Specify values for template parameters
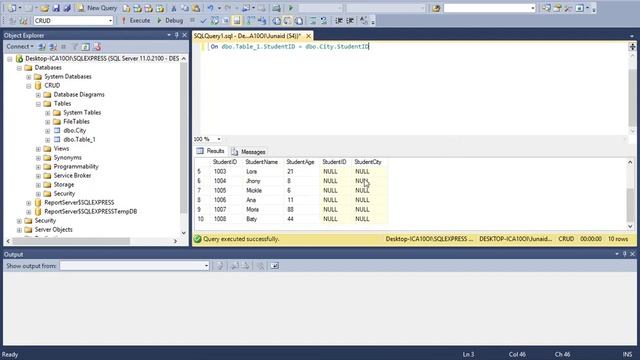Image resolution: width=640 pixels, height=360 pixels. pos(363,20)
